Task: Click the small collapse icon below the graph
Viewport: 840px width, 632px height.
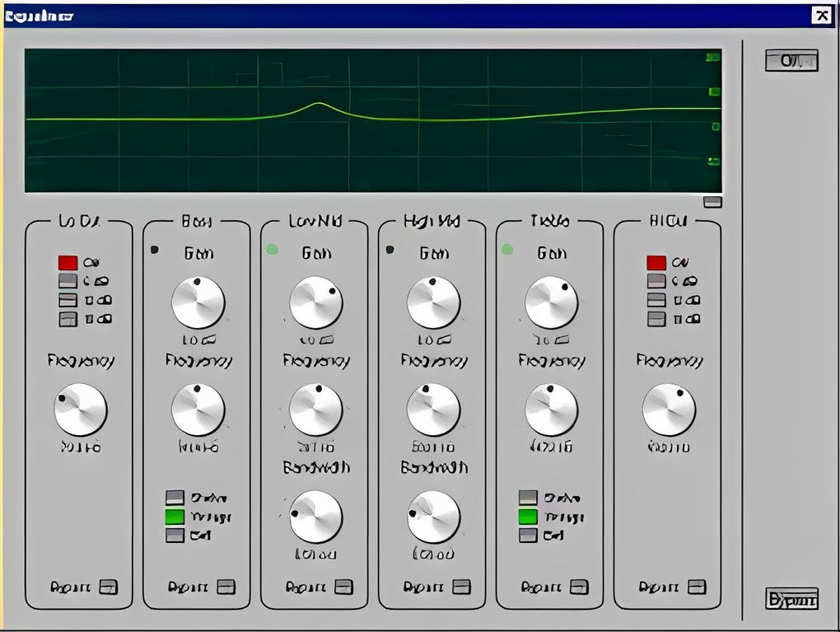Action: pos(712,200)
